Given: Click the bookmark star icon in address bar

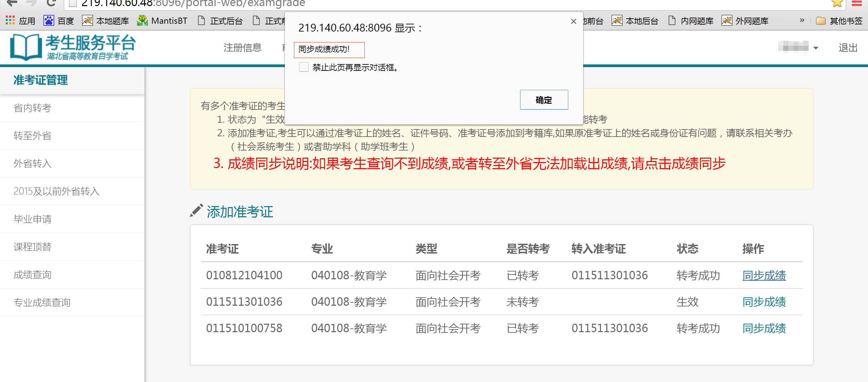Looking at the screenshot, I should click(837, 3).
